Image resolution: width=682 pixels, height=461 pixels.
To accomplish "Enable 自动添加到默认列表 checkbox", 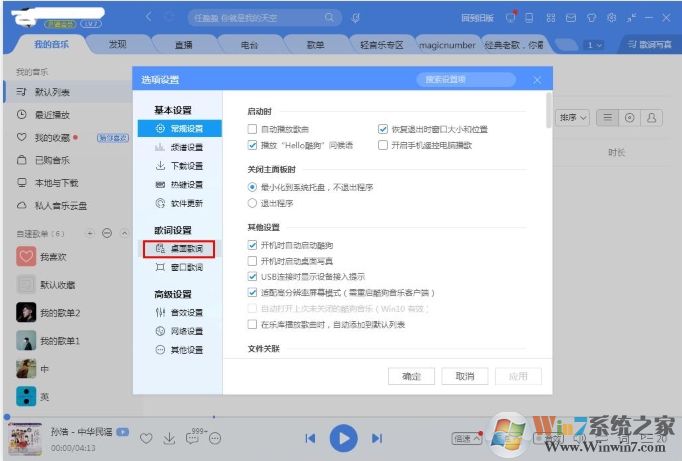I will coord(252,324).
